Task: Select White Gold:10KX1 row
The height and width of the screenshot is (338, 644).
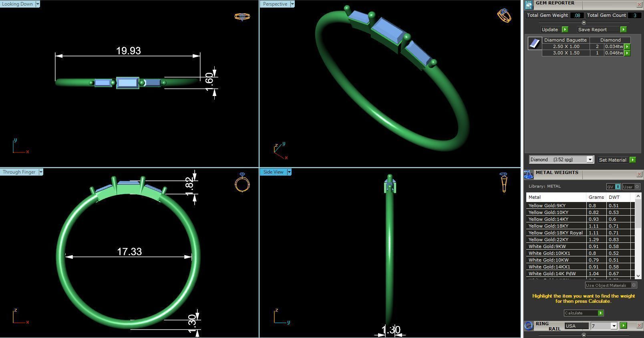Action: tap(580, 253)
